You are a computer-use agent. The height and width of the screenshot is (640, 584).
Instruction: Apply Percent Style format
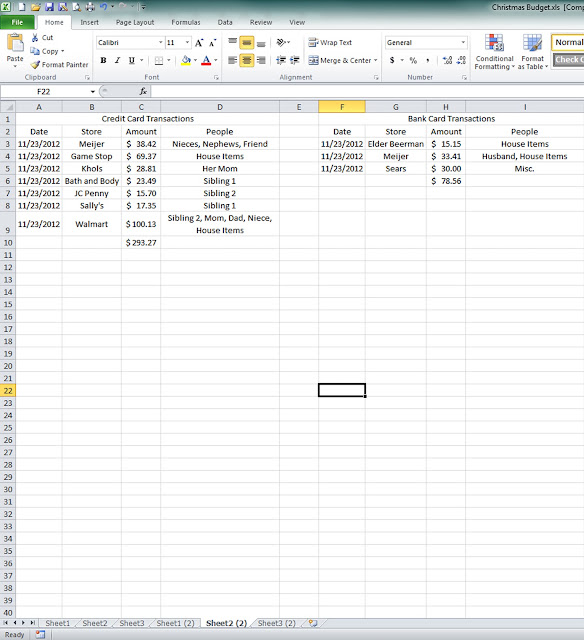coord(413,60)
